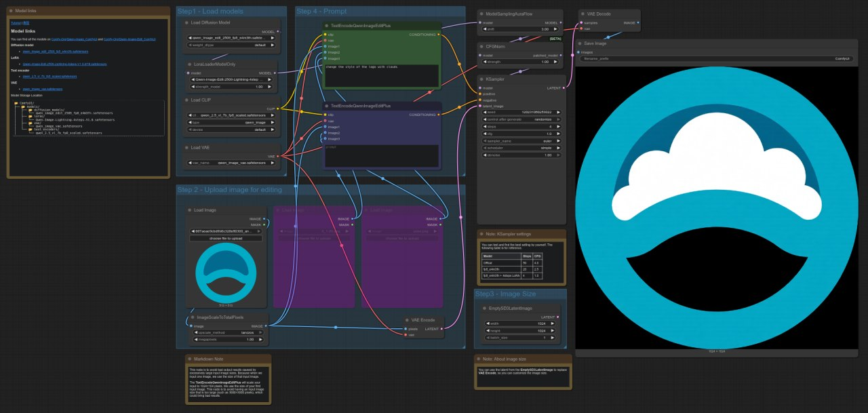Increase the steps value in KSampler
This screenshot has width=868, height=413.
560,126
